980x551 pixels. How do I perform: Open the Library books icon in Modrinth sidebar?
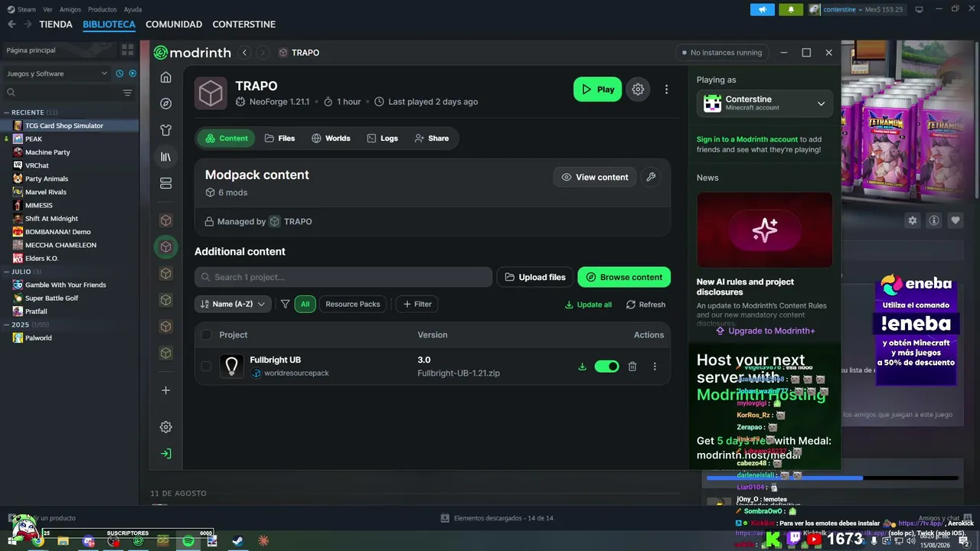[165, 157]
